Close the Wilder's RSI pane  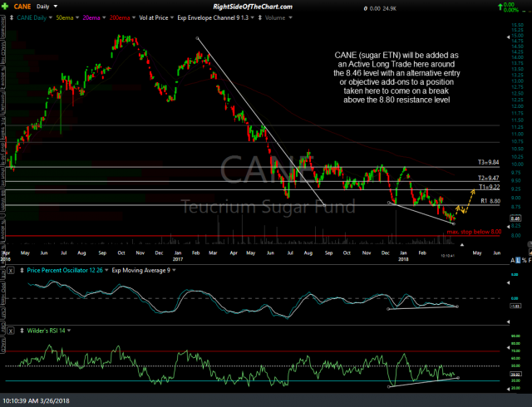[11, 331]
